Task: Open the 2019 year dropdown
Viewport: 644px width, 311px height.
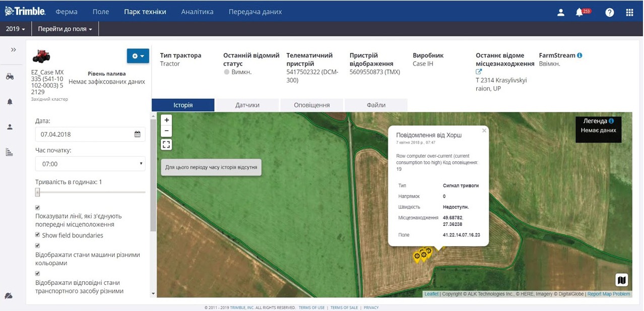Action: 15,29
